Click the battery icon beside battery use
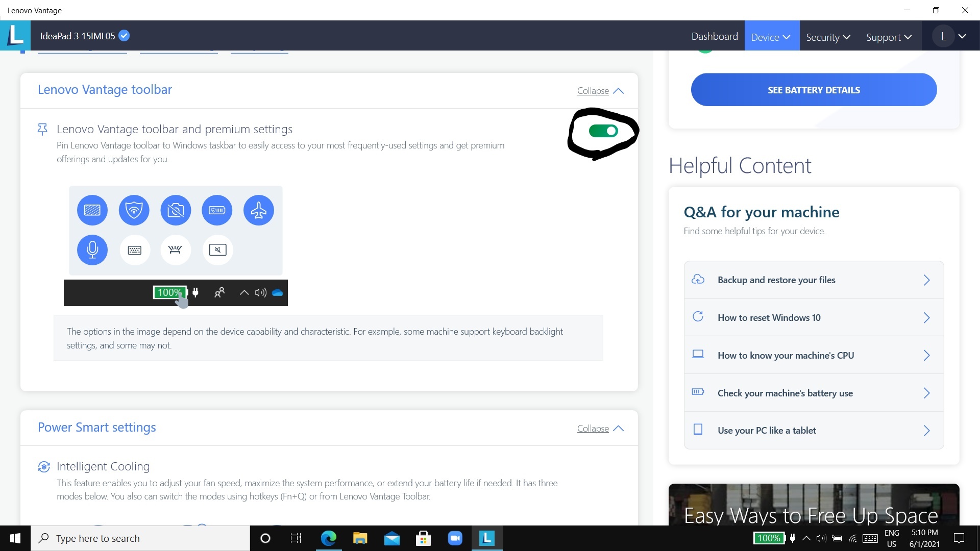Screen dimensions: 980x551 [698, 392]
